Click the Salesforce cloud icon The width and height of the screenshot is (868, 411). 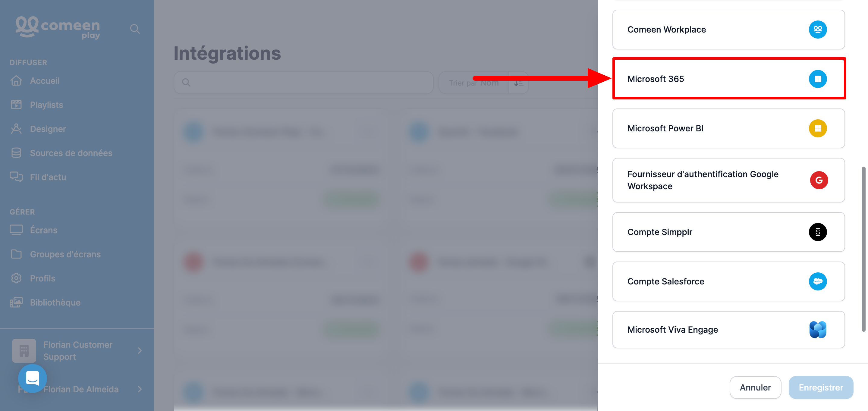pyautogui.click(x=818, y=281)
